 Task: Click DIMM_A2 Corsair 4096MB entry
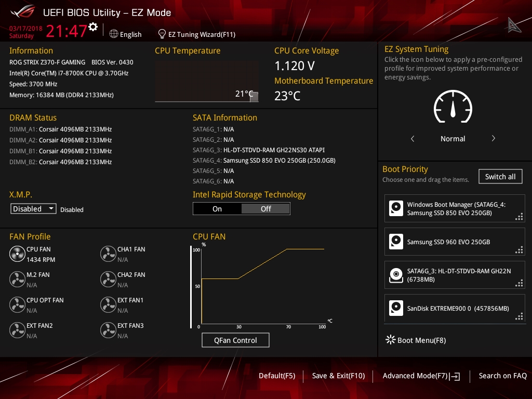[60, 140]
